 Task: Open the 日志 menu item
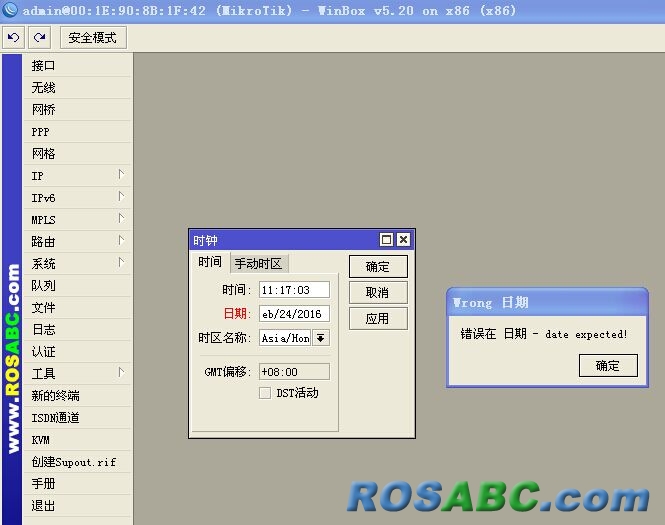point(78,330)
